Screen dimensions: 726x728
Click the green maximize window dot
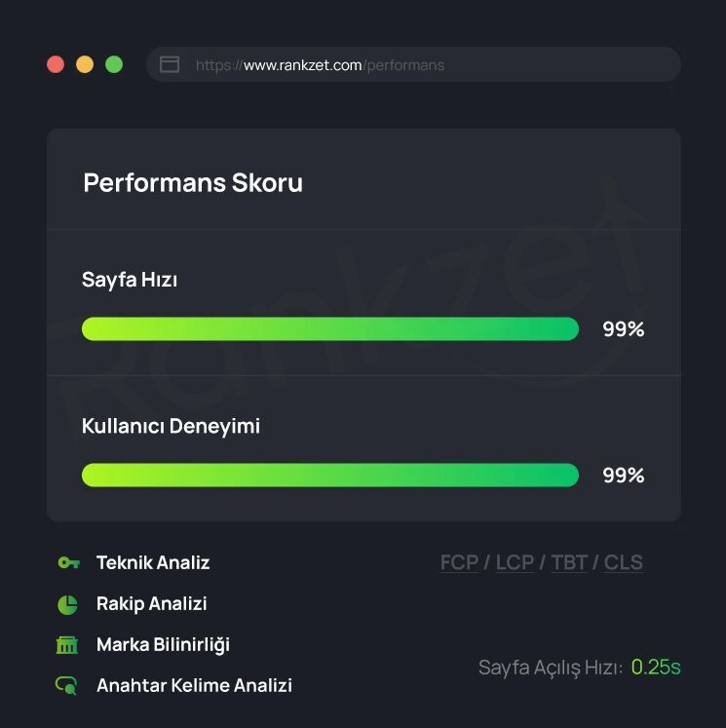(114, 64)
